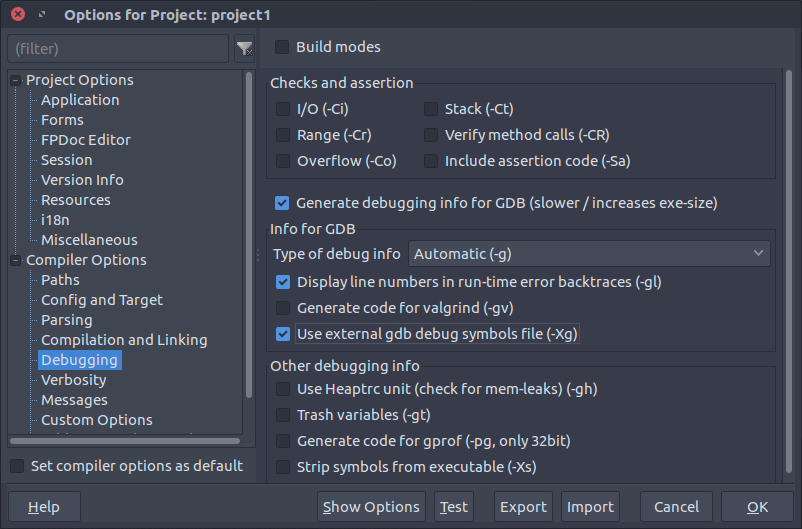Image resolution: width=802 pixels, height=529 pixels.
Task: Click the Show Options button
Action: [x=371, y=507]
